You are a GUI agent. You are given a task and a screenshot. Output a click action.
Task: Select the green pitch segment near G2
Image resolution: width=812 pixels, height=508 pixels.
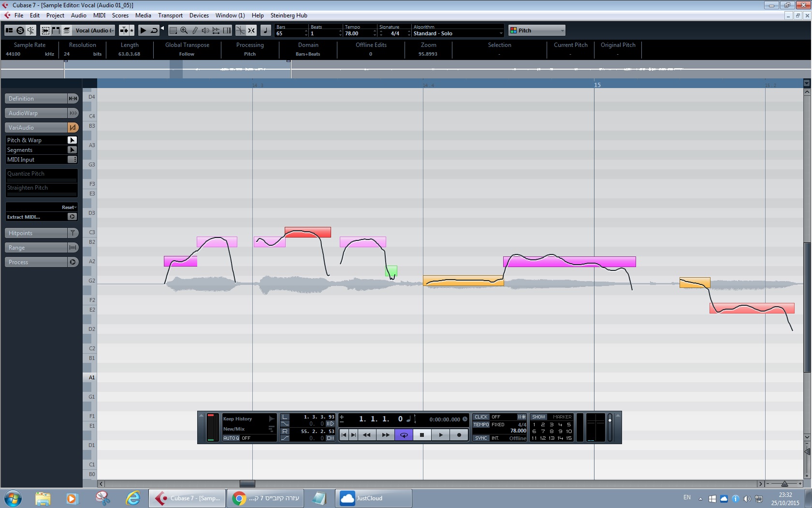tap(391, 271)
